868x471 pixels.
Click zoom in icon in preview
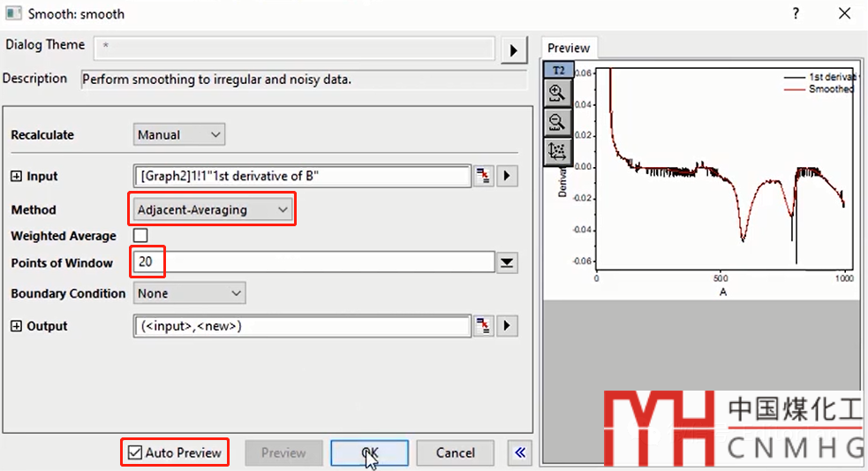(x=556, y=93)
